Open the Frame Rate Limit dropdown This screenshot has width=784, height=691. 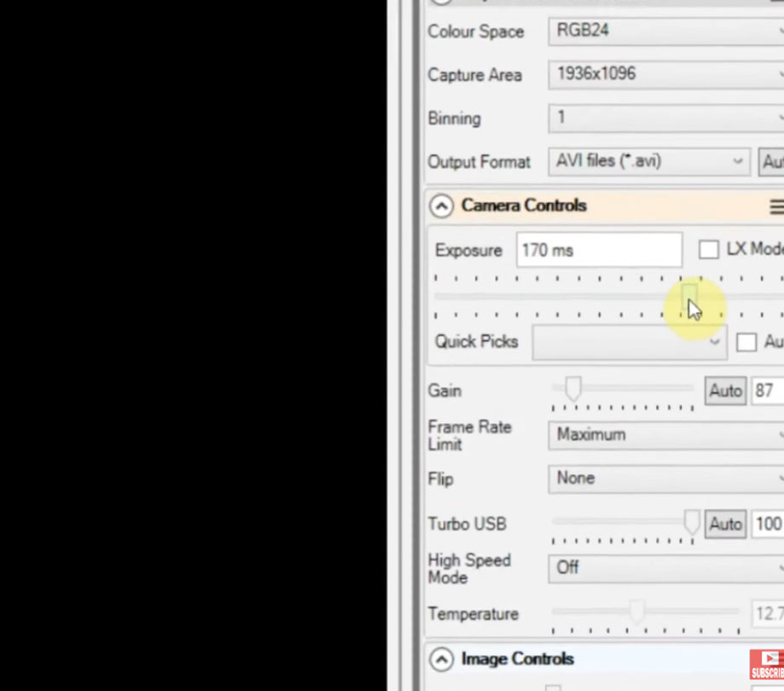pos(779,435)
